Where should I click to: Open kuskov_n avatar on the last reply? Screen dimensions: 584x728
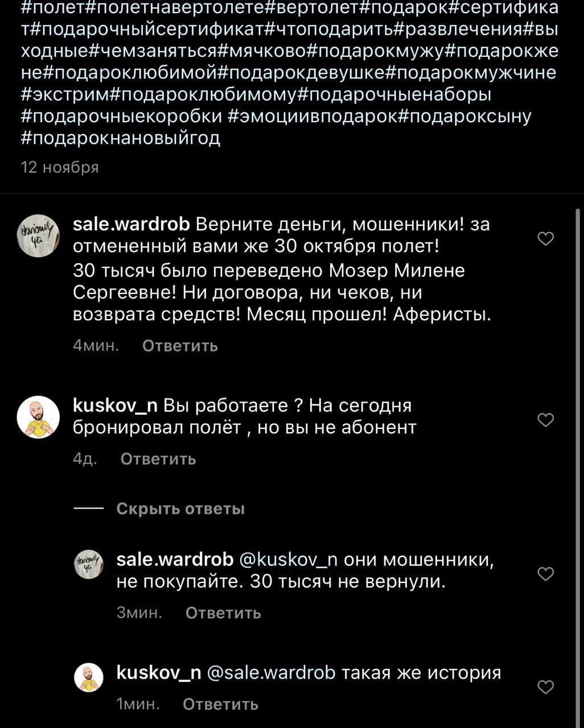tap(89, 677)
